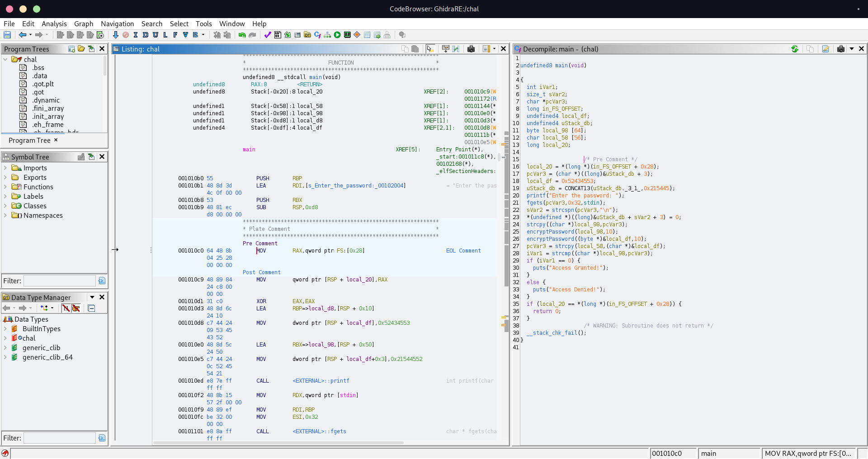Click the Symbol Tree Filter text field
This screenshot has height=459, width=868.
pos(60,281)
